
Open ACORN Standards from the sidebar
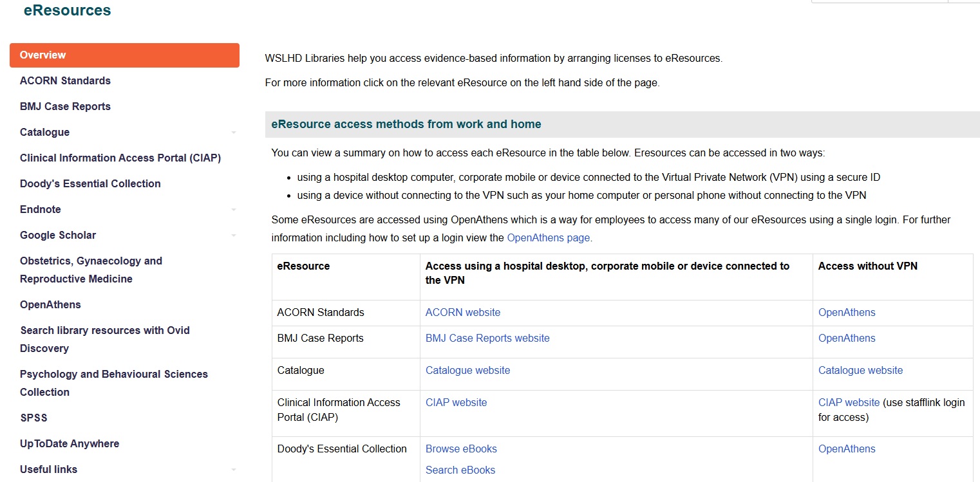65,80
